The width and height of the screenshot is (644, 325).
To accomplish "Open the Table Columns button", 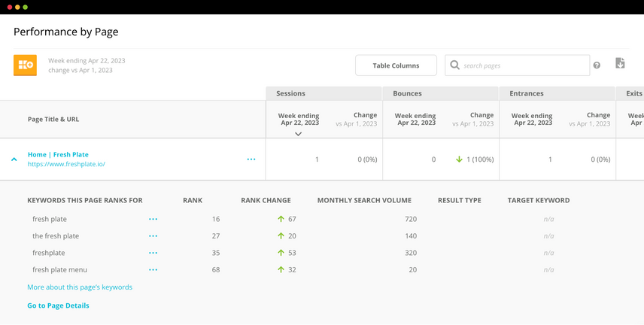I will tap(396, 65).
